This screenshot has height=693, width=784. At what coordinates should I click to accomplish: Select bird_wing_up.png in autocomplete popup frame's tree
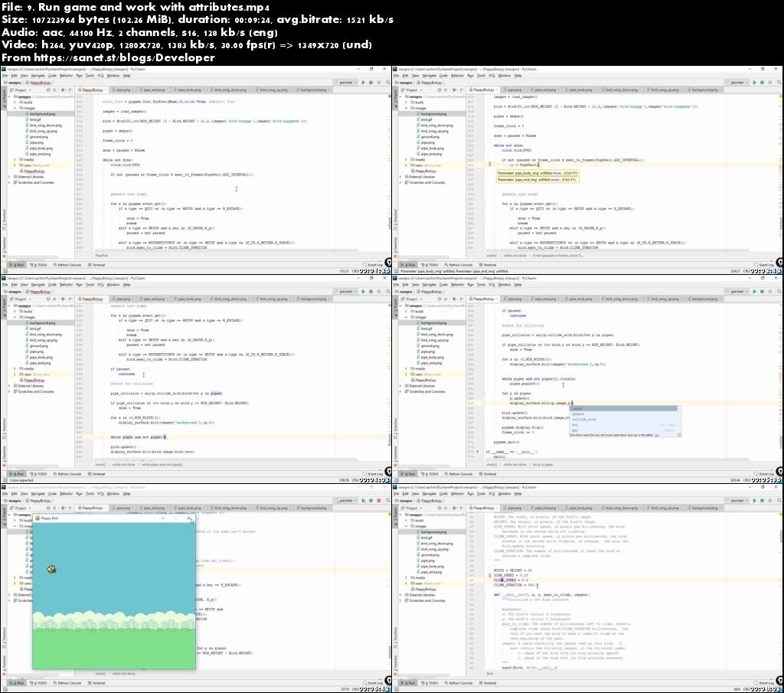click(x=435, y=340)
